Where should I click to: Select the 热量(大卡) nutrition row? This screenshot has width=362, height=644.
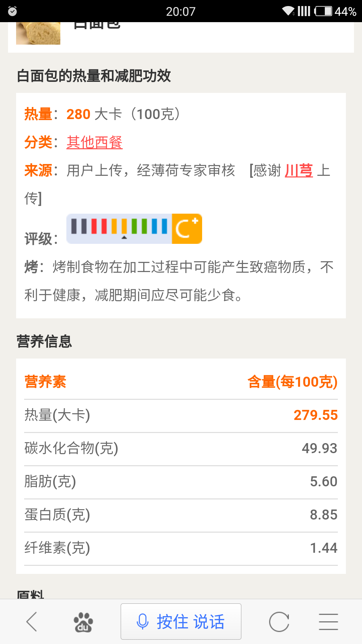(x=181, y=415)
